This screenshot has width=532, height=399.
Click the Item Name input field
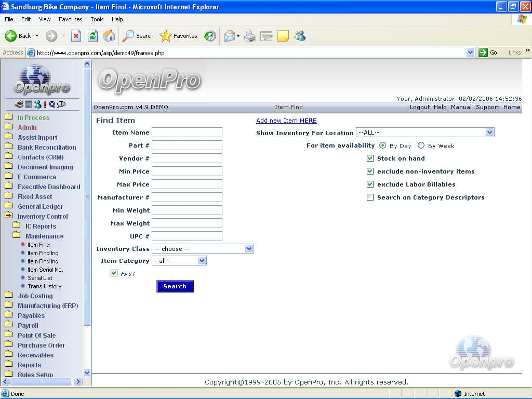(x=187, y=132)
